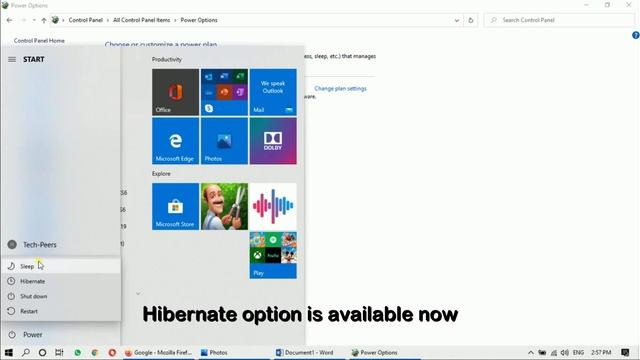The height and width of the screenshot is (360, 640).
Task: Open the Tech-Peers user account
Action: (x=61, y=244)
